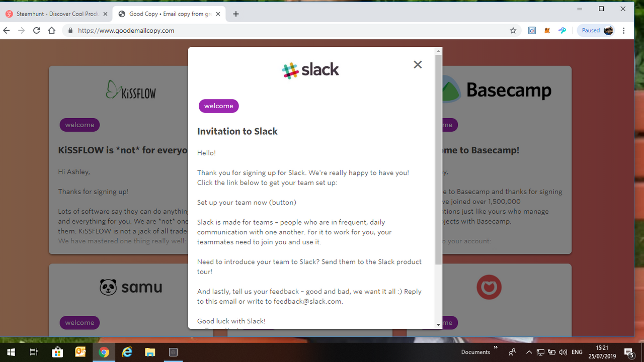This screenshot has height=362, width=644.
Task: Bookmark this page with star icon
Action: (x=513, y=31)
